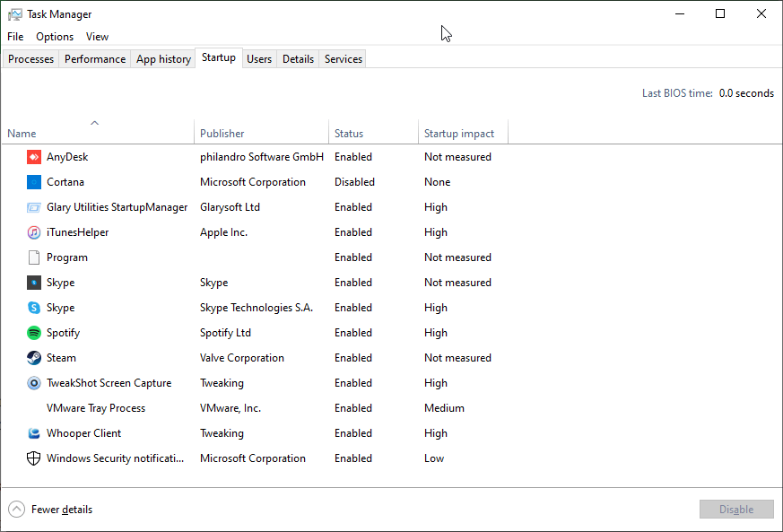
Task: Click publisher Apple Inc.
Action: pos(223,232)
